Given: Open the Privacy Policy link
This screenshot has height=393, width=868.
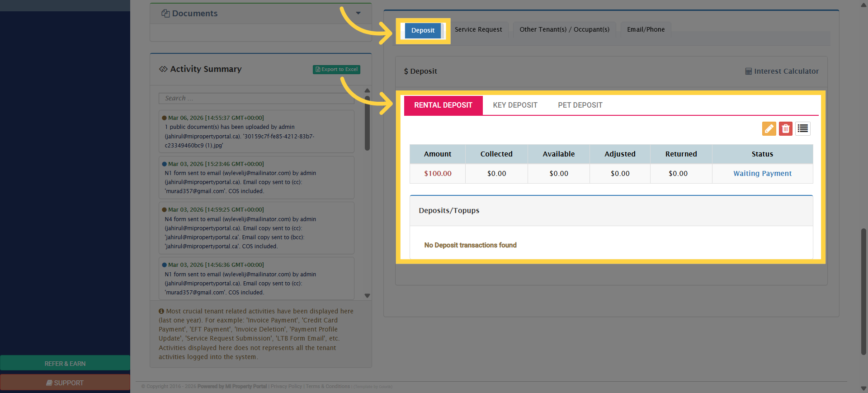Looking at the screenshot, I should (x=286, y=387).
